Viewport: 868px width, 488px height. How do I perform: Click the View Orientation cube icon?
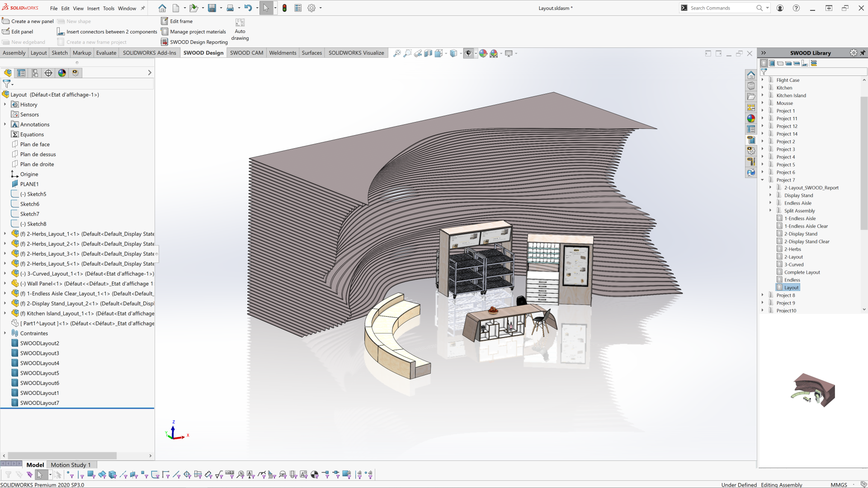pos(439,53)
